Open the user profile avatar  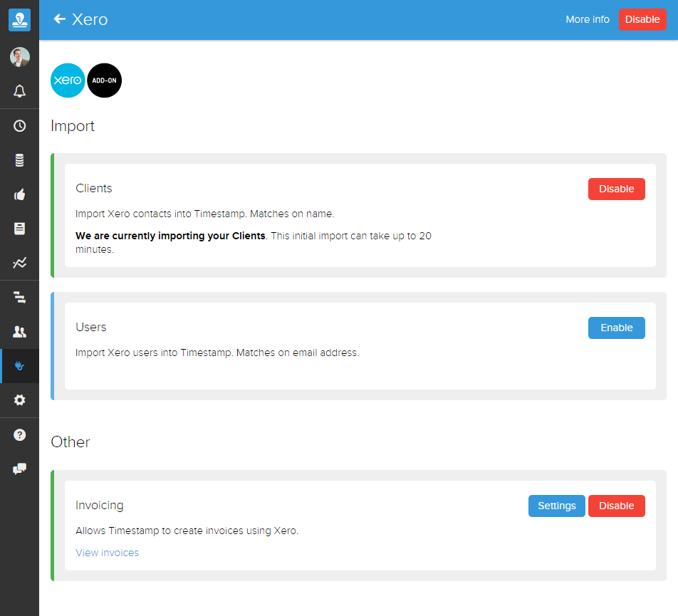pyautogui.click(x=19, y=57)
